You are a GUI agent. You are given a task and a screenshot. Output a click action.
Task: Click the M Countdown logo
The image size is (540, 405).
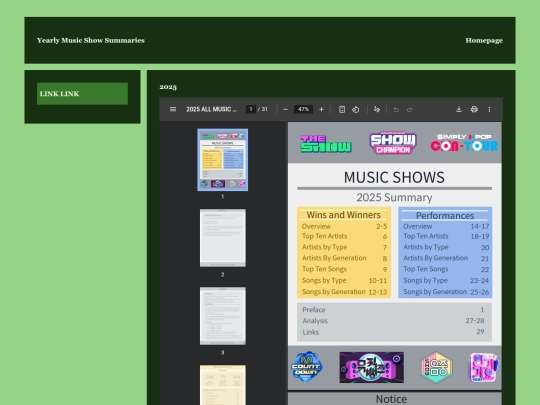[x=307, y=367]
